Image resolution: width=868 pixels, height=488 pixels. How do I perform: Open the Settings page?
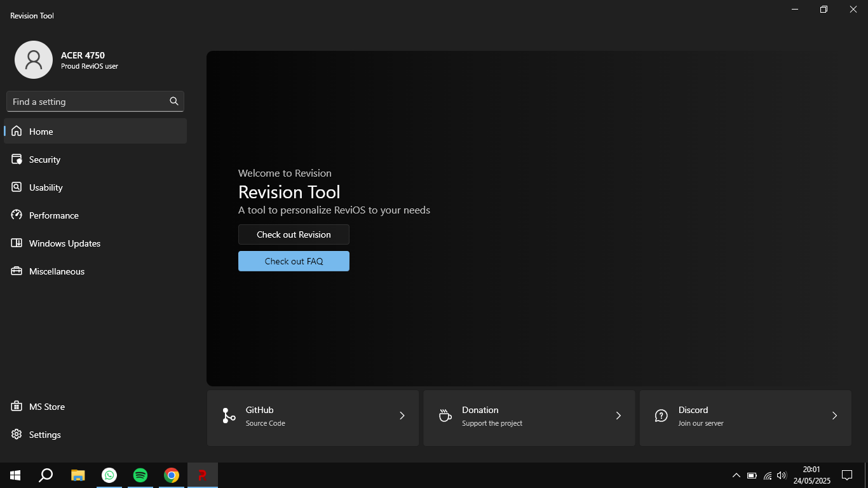95,434
